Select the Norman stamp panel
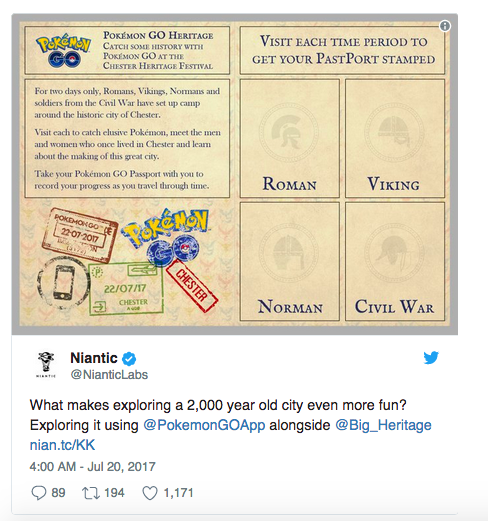 tap(289, 261)
